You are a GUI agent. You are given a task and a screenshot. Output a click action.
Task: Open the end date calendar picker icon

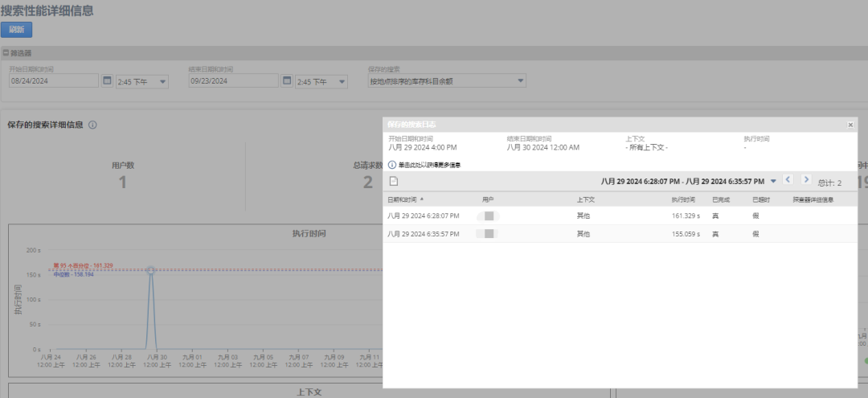point(287,81)
